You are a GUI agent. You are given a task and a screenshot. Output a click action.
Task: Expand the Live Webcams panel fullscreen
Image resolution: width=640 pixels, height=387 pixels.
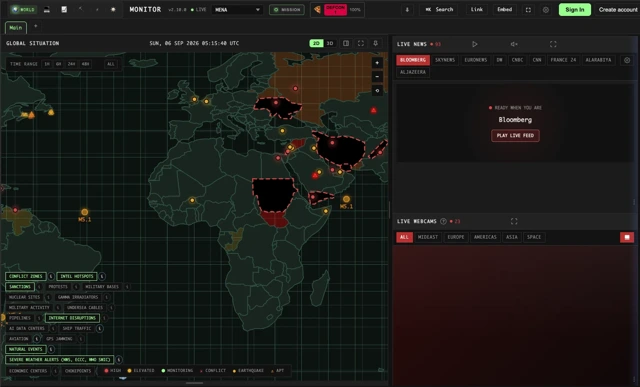[x=514, y=221]
